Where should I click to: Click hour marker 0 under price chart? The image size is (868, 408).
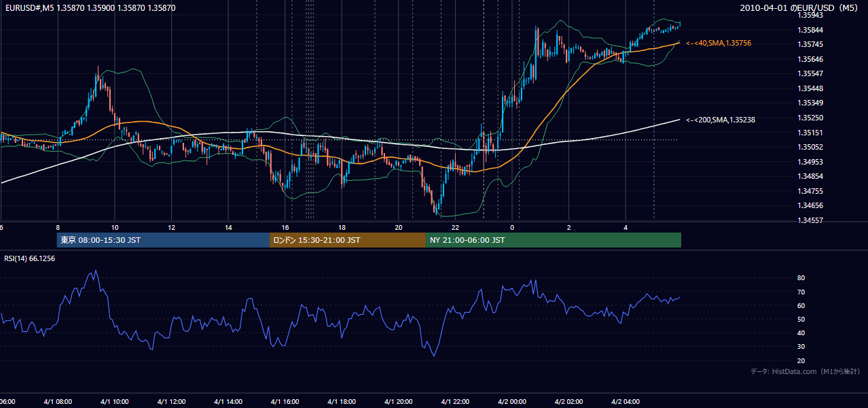pyautogui.click(x=512, y=228)
